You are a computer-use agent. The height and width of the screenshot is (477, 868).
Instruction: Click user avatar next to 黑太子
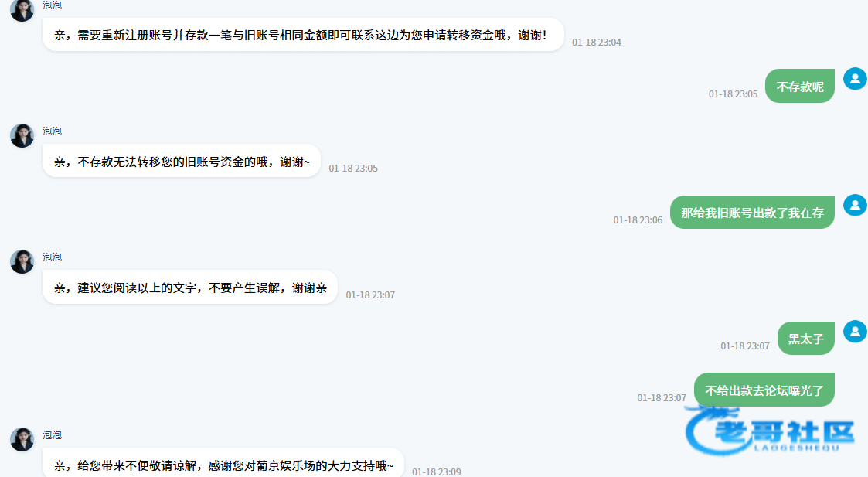click(x=855, y=332)
